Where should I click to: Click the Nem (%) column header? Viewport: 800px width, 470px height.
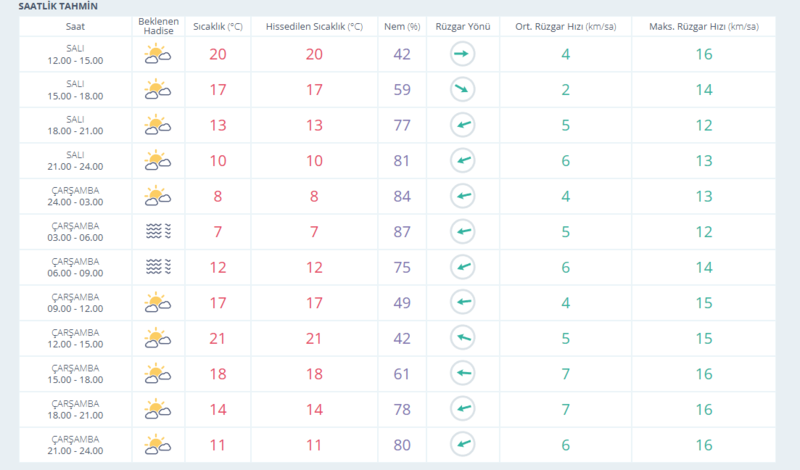402,25
